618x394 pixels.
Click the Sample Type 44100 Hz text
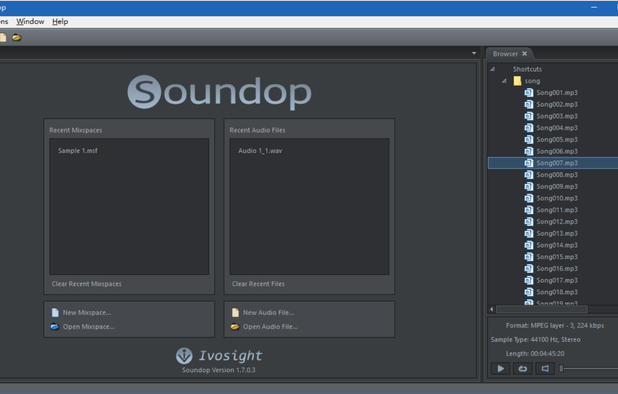[x=536, y=340]
